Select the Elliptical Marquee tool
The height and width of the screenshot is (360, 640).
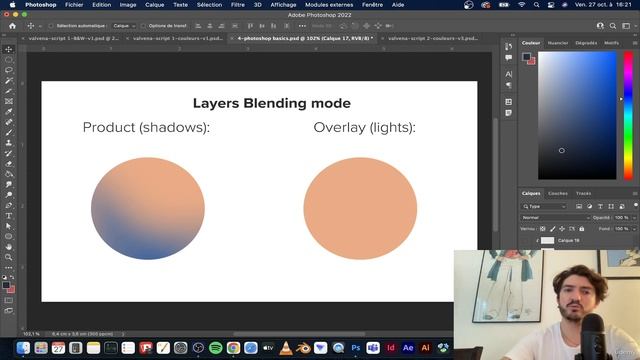pos(9,60)
